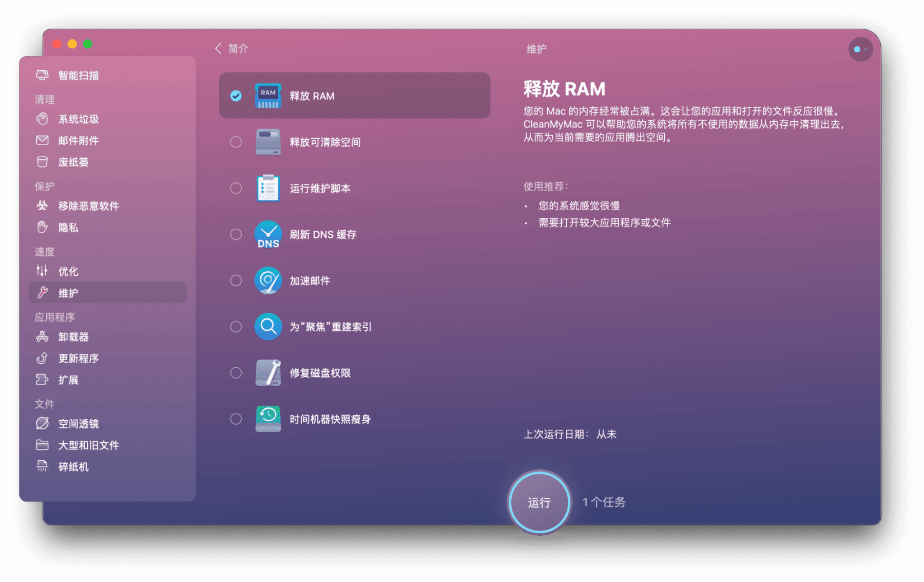
Task: Click the 卸载器 uninstaller icon
Action: [x=43, y=336]
